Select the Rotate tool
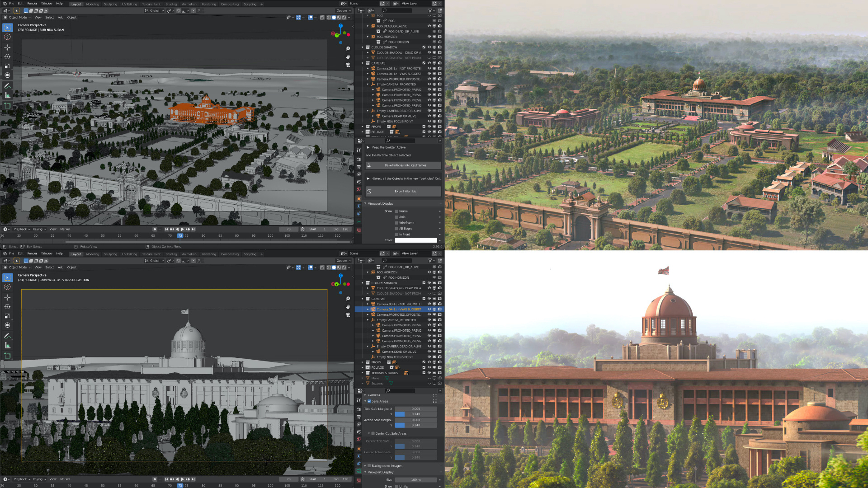The height and width of the screenshot is (488, 868). (7, 57)
